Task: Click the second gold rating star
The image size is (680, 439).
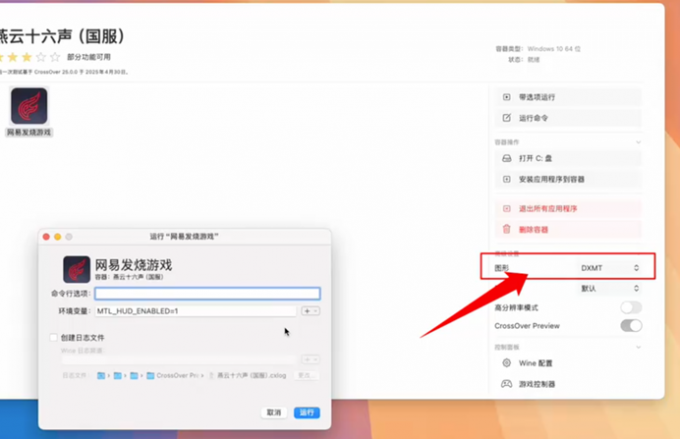Action: 13,57
